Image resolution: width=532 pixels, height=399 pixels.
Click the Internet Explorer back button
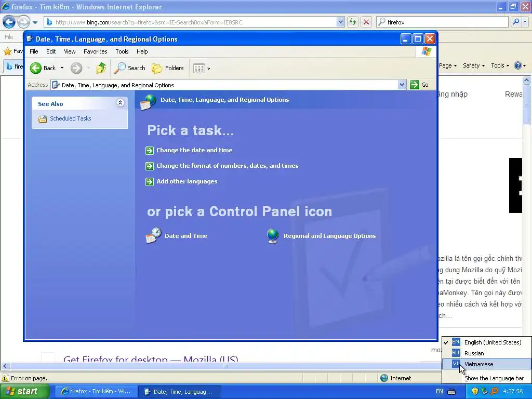coord(9,22)
